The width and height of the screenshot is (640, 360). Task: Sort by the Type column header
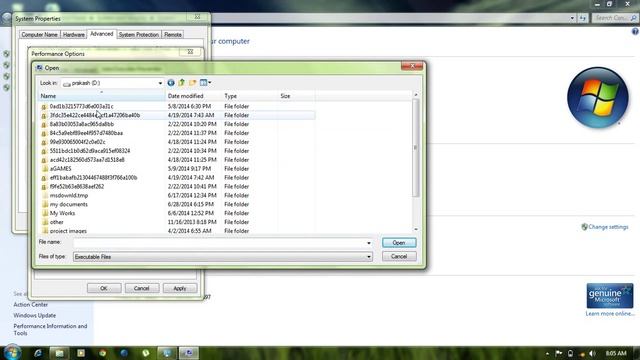click(250, 96)
